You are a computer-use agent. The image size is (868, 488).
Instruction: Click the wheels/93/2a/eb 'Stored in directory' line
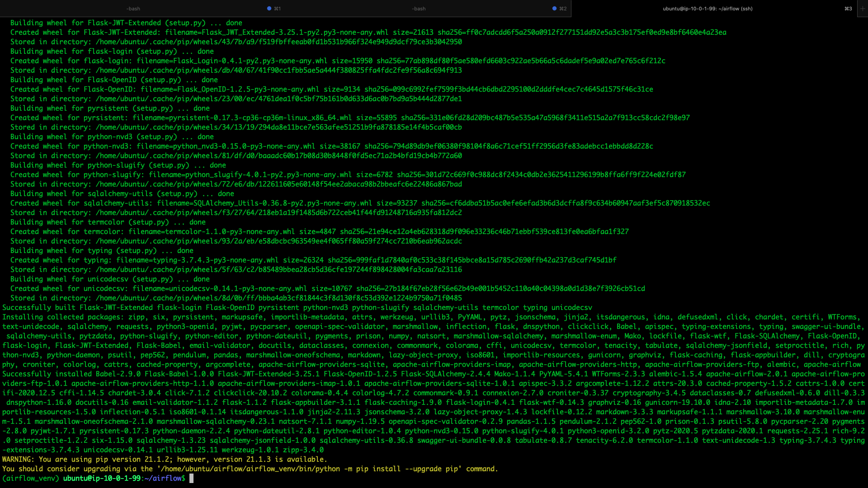(236, 241)
